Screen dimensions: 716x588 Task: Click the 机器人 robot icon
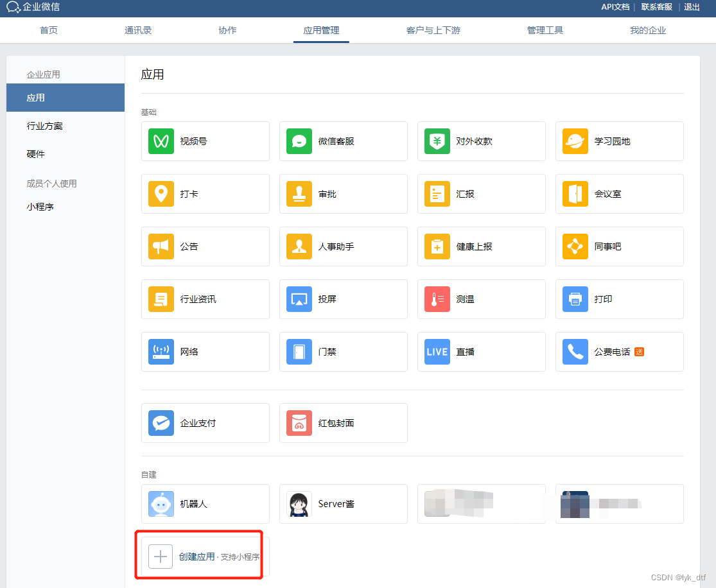161,504
